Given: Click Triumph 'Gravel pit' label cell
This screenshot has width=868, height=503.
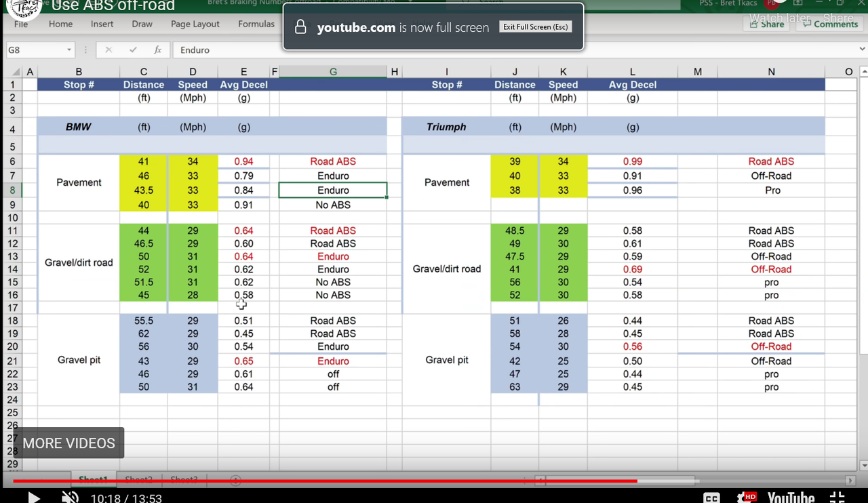Looking at the screenshot, I should point(447,360).
